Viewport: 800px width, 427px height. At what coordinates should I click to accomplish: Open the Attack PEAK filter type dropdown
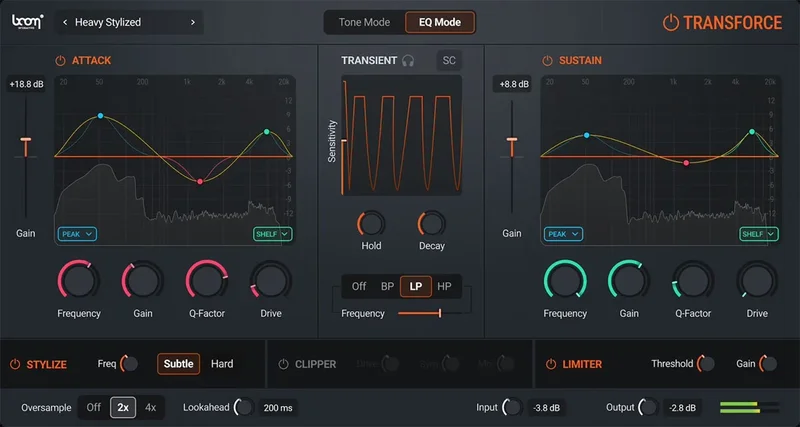(77, 234)
